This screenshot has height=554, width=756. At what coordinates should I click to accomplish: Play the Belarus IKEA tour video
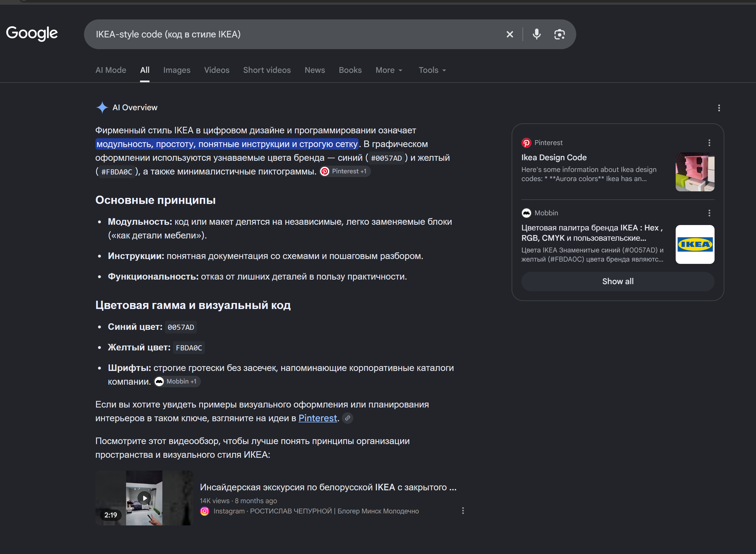coord(144,498)
